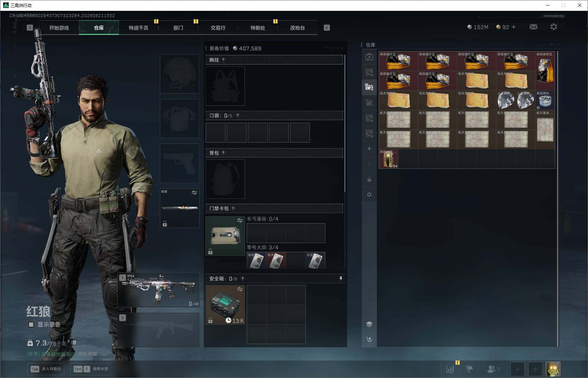Open the 部门 tab

178,28
